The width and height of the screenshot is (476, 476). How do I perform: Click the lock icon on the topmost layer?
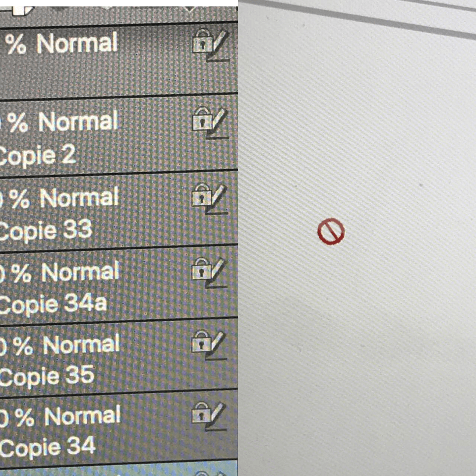tap(202, 41)
